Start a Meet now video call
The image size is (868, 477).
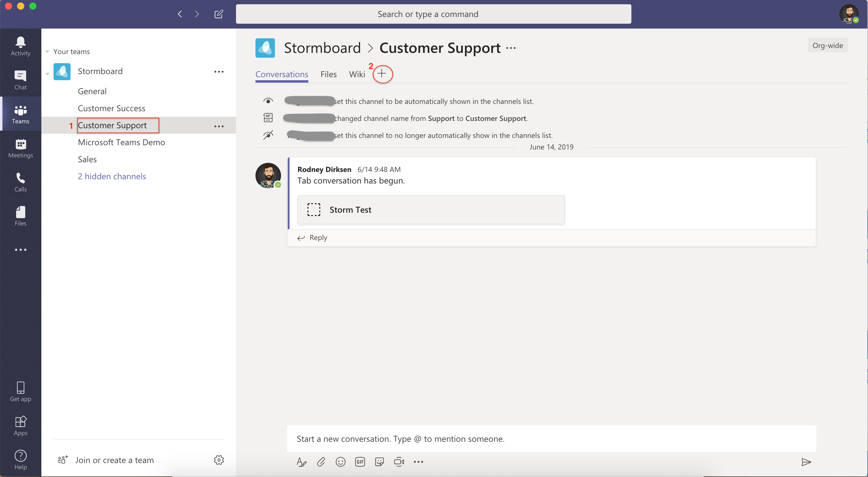[x=399, y=462]
